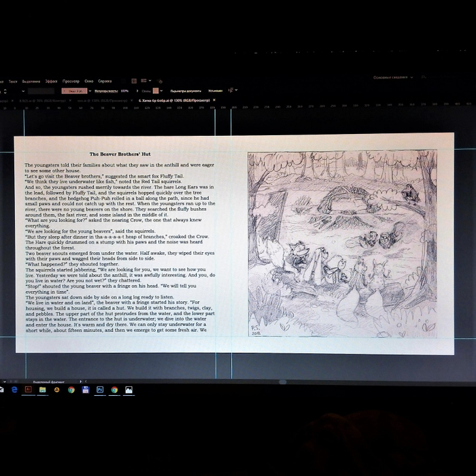Click the arrange documents grid icon

[x=143, y=80]
